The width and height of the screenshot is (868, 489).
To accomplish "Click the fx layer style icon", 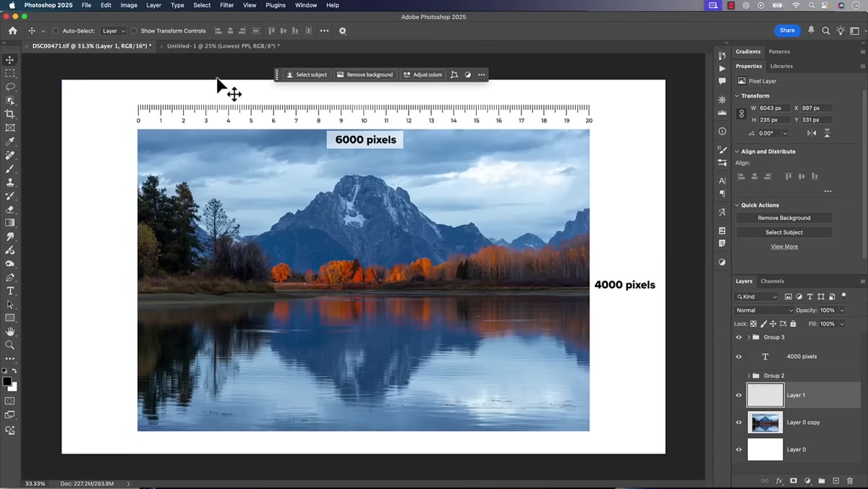I will [779, 481].
